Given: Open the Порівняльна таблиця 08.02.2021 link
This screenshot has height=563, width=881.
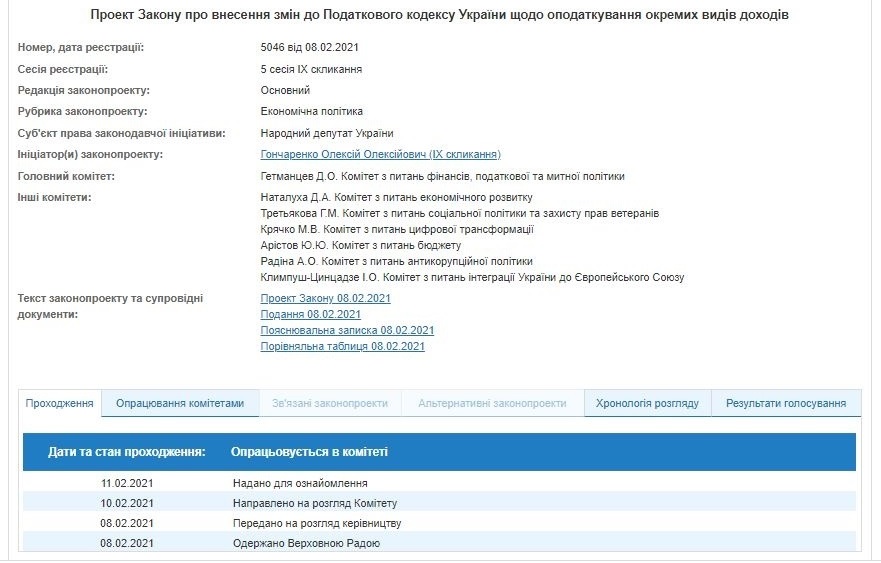Looking at the screenshot, I should click(x=342, y=346).
